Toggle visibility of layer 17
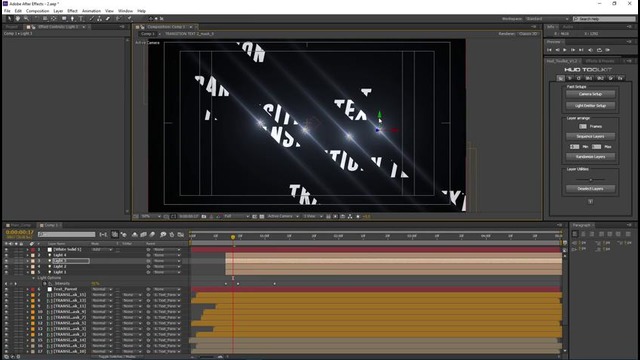The image size is (640, 360). pyautogui.click(x=6, y=351)
